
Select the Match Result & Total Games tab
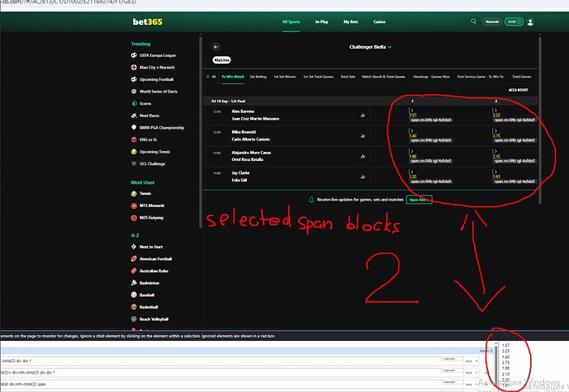pyautogui.click(x=383, y=77)
